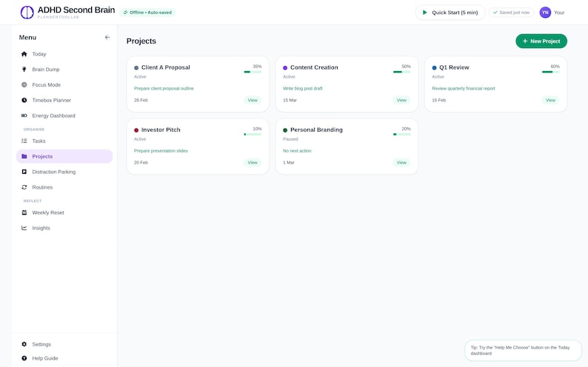
Task: Go to Weekly Reset
Action: click(x=64, y=212)
